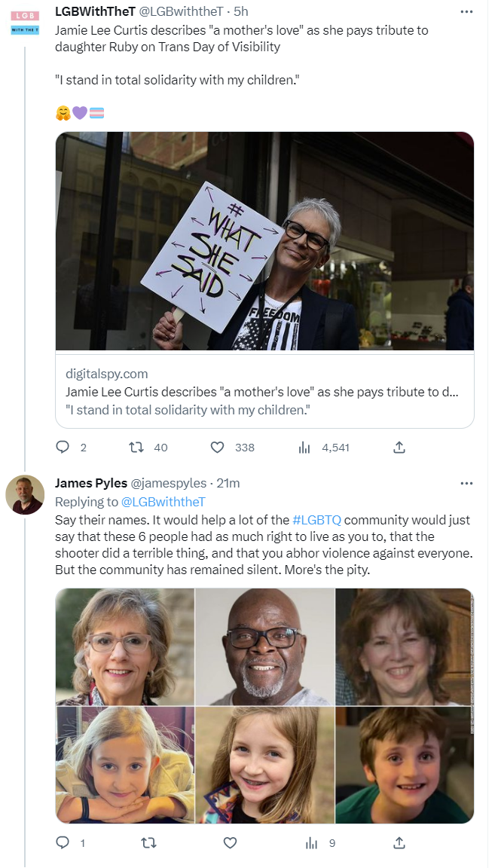The width and height of the screenshot is (501, 868).
Task: View analytics on James Pyles' reply
Action: (x=311, y=842)
